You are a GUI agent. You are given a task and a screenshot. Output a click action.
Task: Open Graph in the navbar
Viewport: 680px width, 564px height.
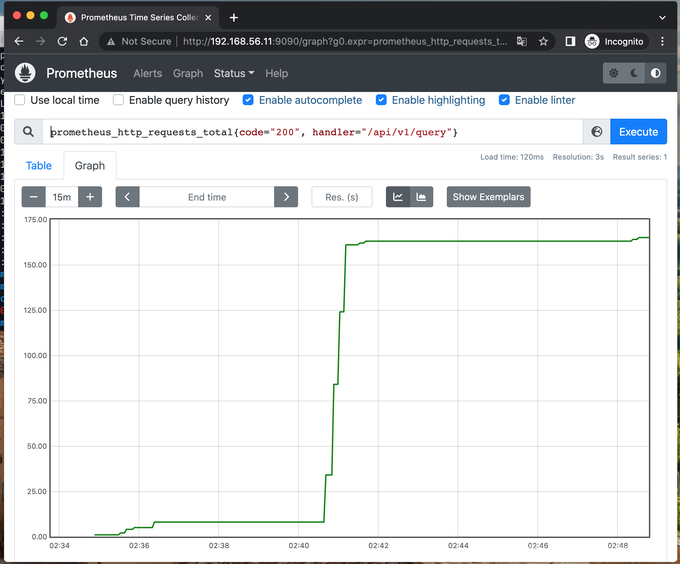[x=188, y=73]
